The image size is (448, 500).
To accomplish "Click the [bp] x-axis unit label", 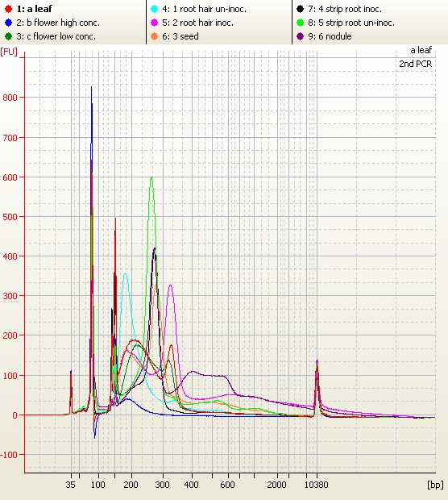I will click(x=435, y=485).
